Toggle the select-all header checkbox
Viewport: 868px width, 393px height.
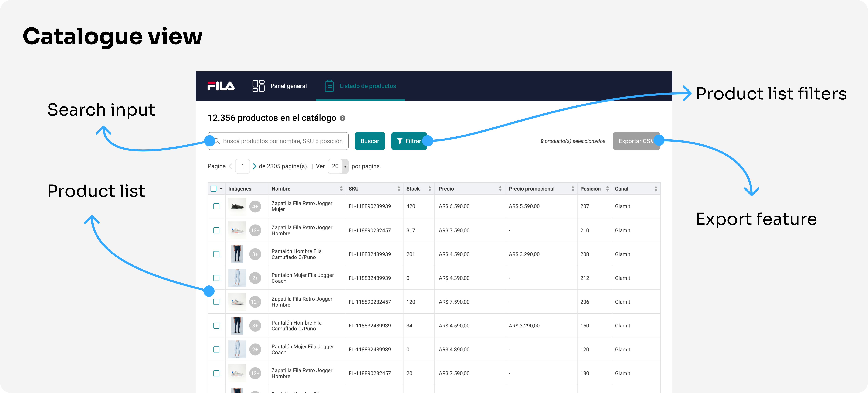pyautogui.click(x=213, y=189)
